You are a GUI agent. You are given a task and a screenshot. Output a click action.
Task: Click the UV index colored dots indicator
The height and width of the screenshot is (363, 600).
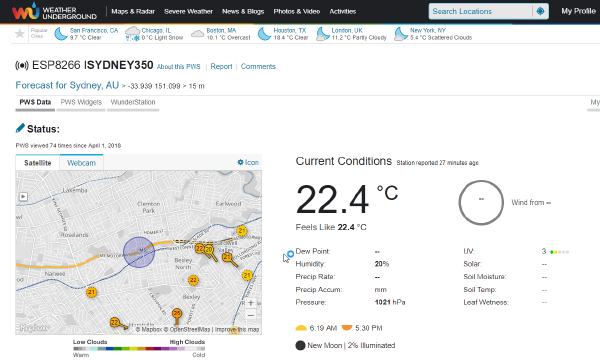tap(559, 252)
